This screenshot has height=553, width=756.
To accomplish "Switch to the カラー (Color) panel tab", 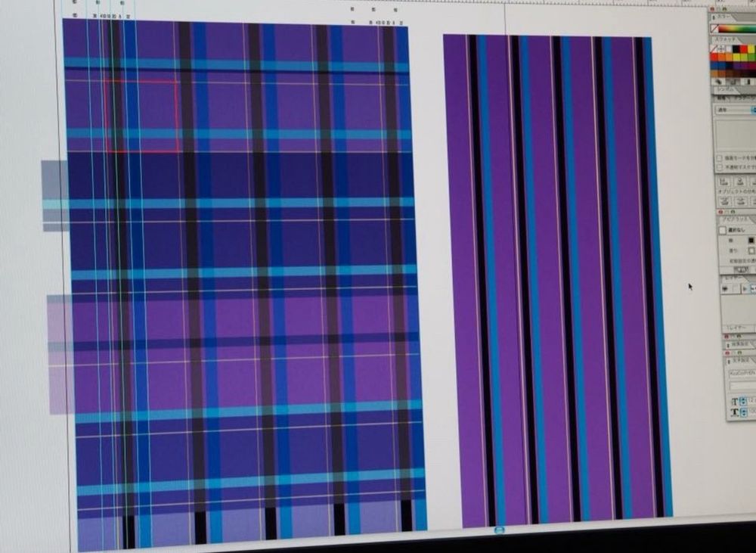I will pos(724,17).
